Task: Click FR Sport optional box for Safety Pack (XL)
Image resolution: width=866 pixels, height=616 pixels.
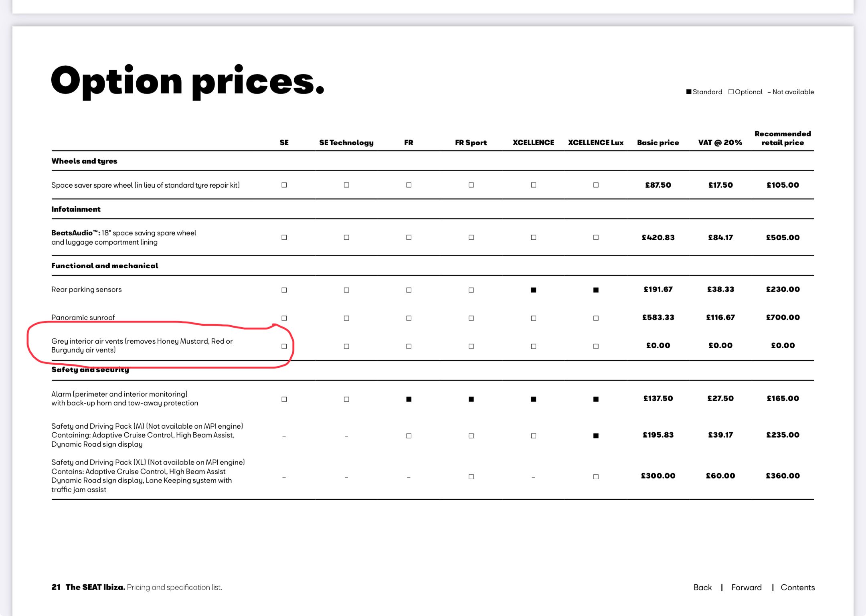Action: [471, 476]
